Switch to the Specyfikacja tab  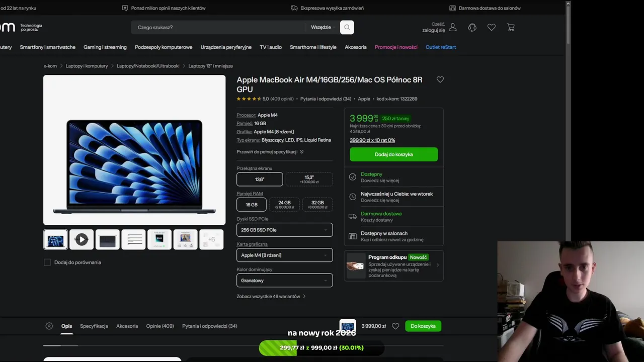click(x=94, y=326)
